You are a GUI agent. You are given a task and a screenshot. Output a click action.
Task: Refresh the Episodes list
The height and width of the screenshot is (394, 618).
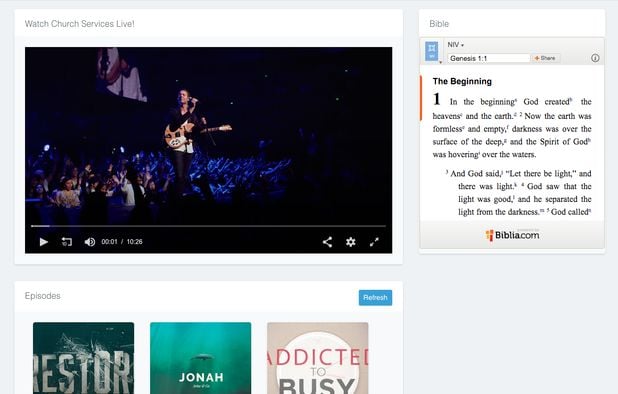(375, 297)
